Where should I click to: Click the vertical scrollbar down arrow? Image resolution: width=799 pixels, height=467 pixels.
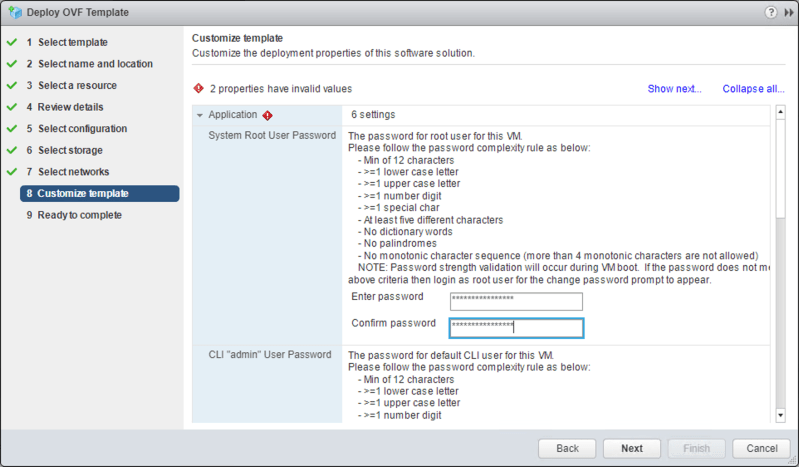(x=780, y=415)
